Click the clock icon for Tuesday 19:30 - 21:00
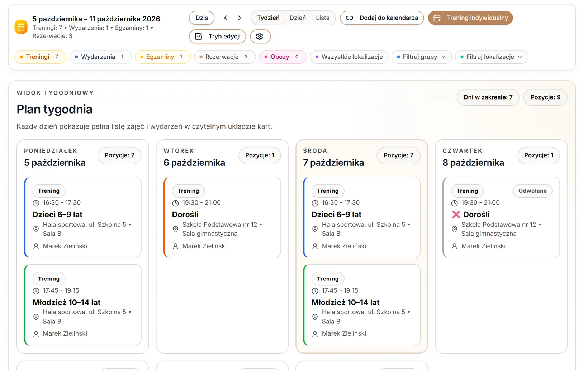Screen dimensions: 588x370 [x=175, y=203]
